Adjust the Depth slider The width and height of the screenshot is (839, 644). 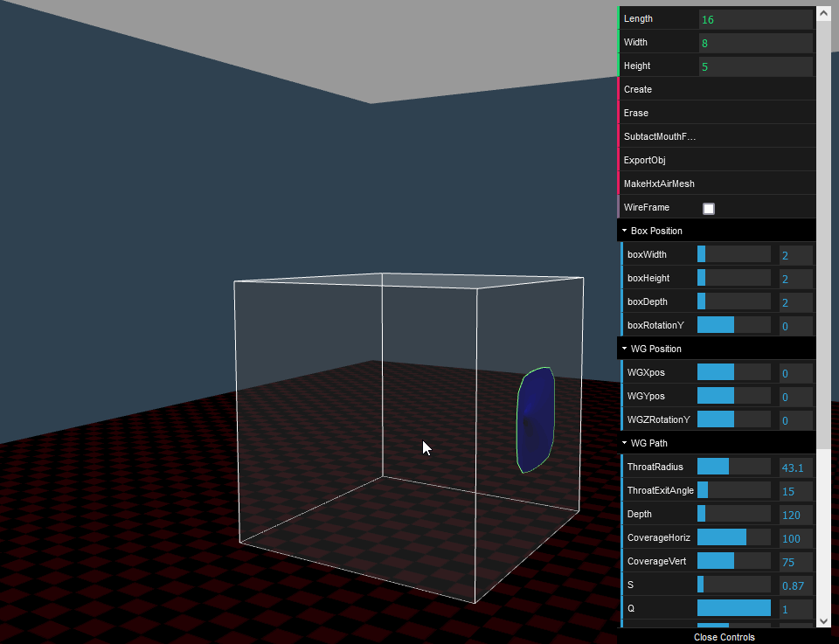[733, 513]
